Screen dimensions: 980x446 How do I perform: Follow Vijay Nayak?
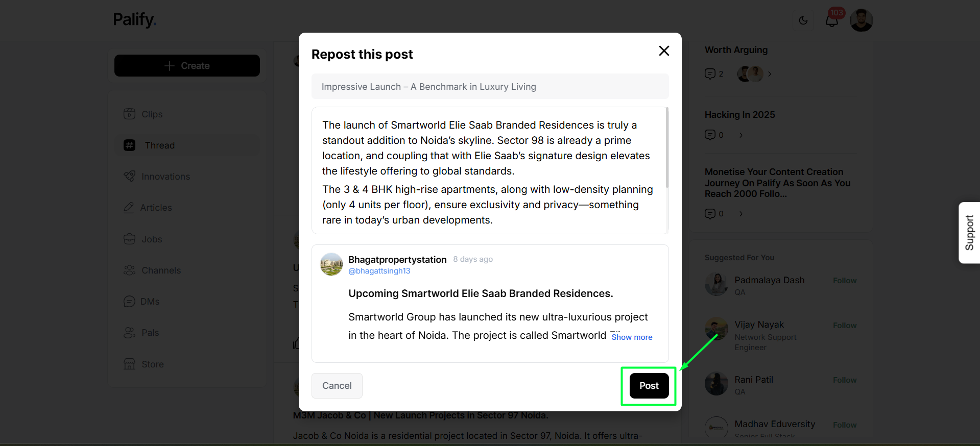click(x=845, y=326)
